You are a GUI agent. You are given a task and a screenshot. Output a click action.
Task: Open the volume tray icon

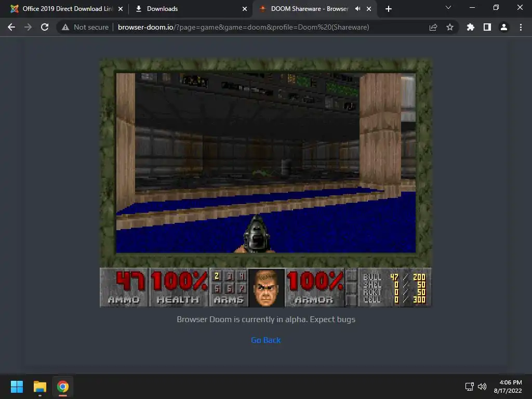pyautogui.click(x=482, y=387)
